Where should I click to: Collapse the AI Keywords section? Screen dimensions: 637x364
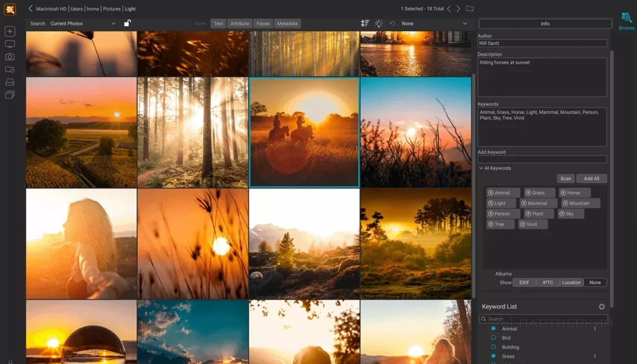pos(481,168)
